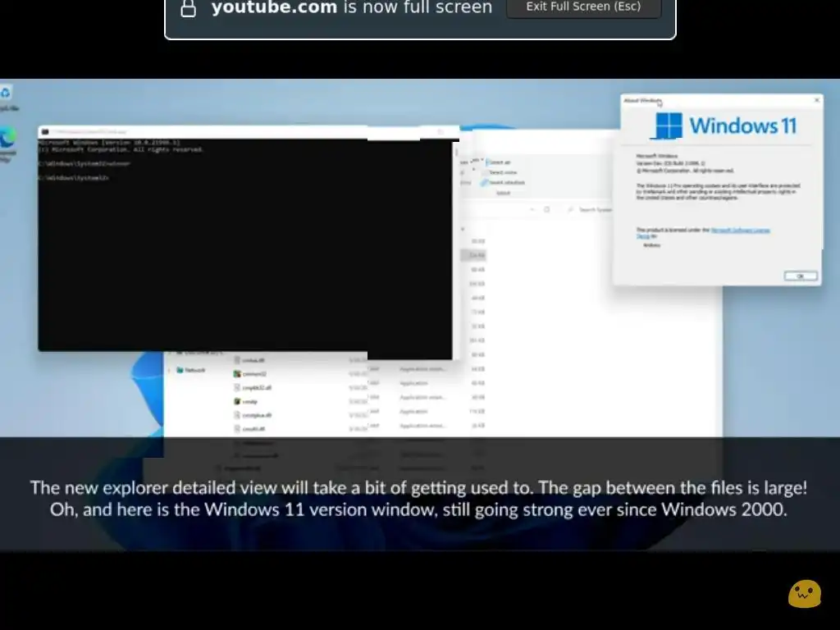The image size is (840, 630).
Task: Select the Recycle Bin desktop icon
Action: pos(7,98)
